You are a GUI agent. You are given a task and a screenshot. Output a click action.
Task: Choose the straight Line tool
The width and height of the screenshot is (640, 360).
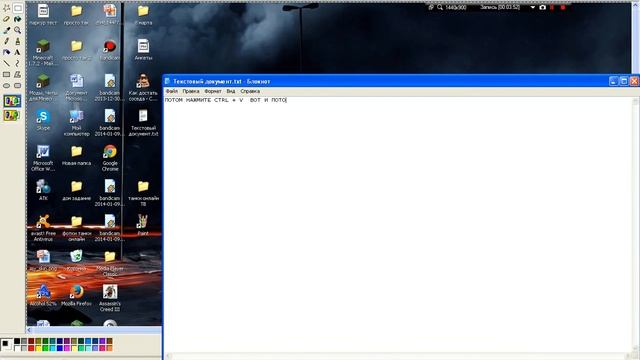coord(7,63)
